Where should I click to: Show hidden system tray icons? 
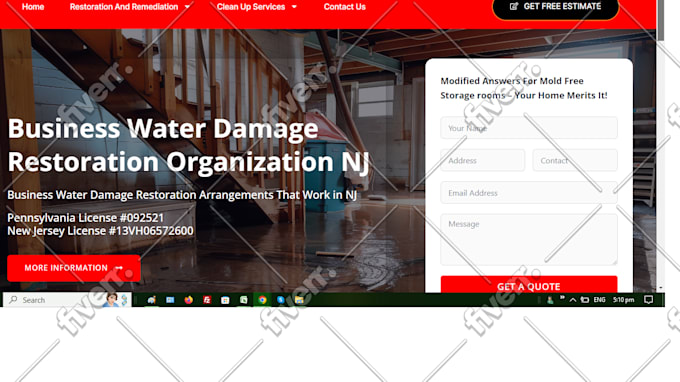tap(573, 300)
